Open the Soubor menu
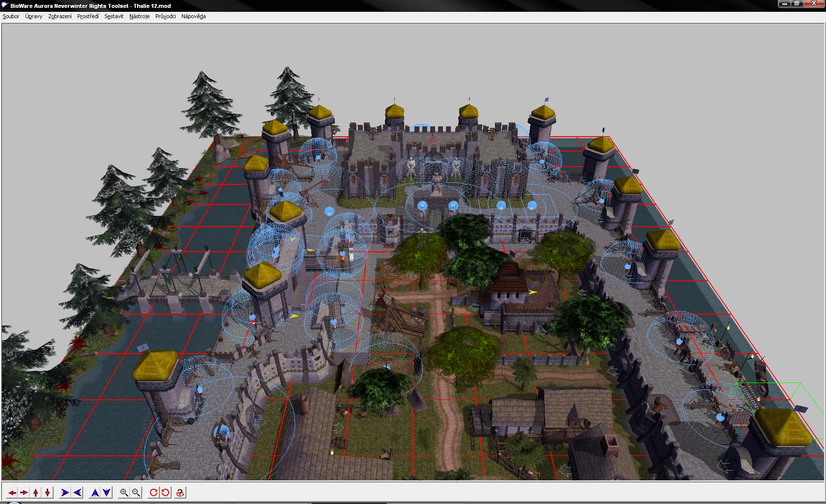Image resolution: width=826 pixels, height=504 pixels. click(11, 16)
